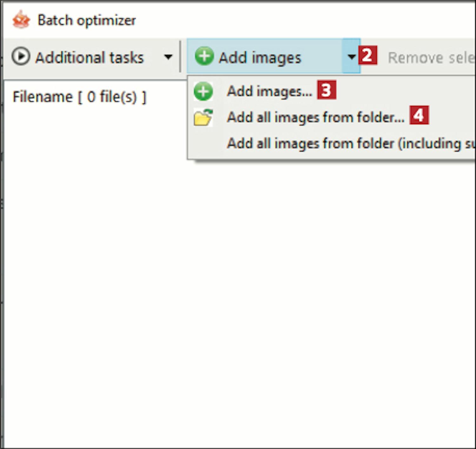Click the Additional tasks play icon
476x449 pixels.
[21, 57]
